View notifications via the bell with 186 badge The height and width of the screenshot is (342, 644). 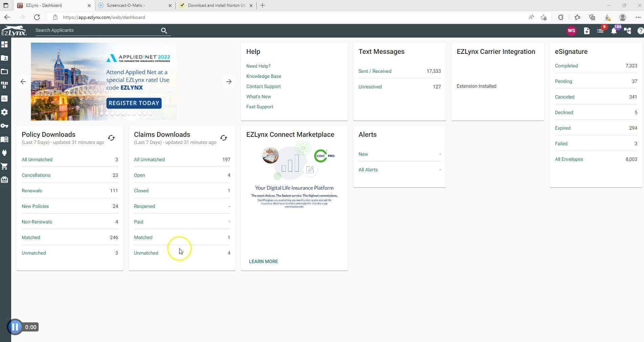pyautogui.click(x=613, y=31)
